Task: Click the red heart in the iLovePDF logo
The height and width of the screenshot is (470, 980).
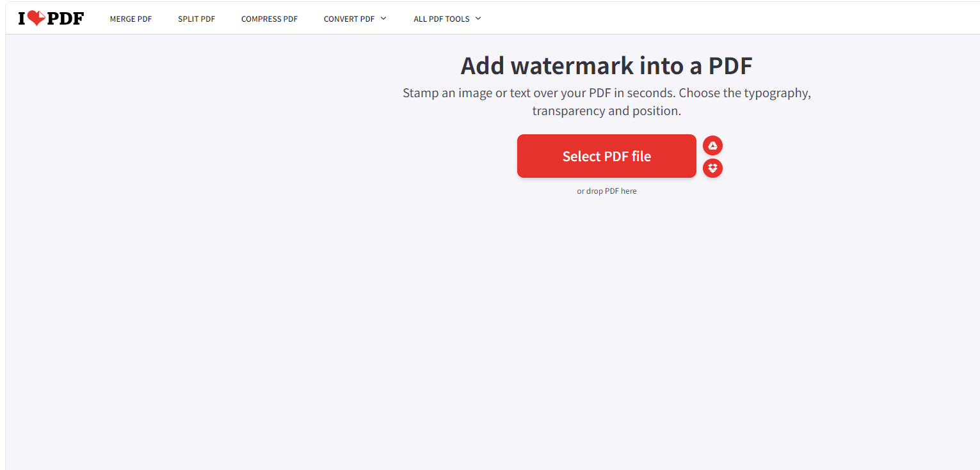Action: (37, 19)
